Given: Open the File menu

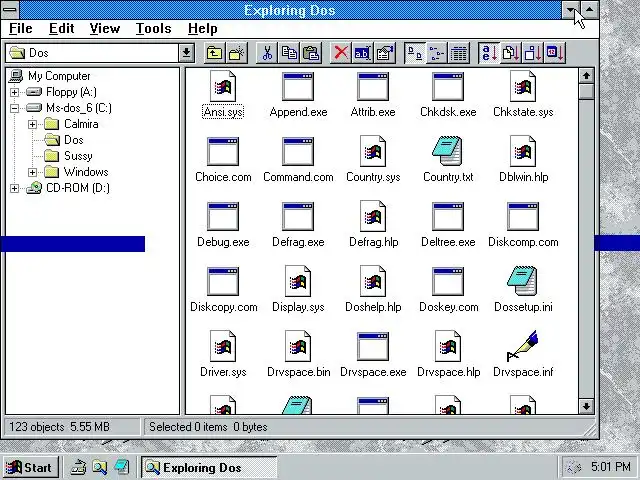Looking at the screenshot, I should point(20,29).
